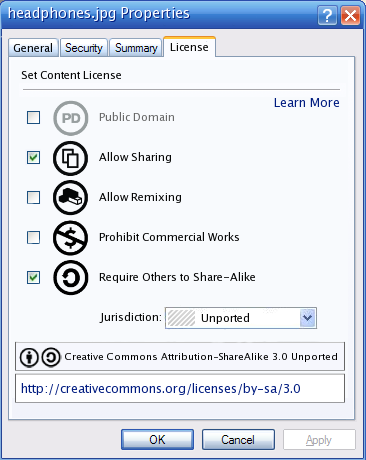Switch to the General tab
Screen dimensions: 366x460
pos(33,48)
